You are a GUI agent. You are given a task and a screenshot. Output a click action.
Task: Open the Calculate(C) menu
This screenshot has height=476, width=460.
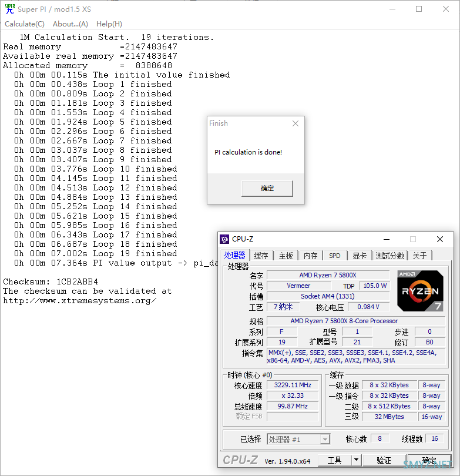point(25,24)
